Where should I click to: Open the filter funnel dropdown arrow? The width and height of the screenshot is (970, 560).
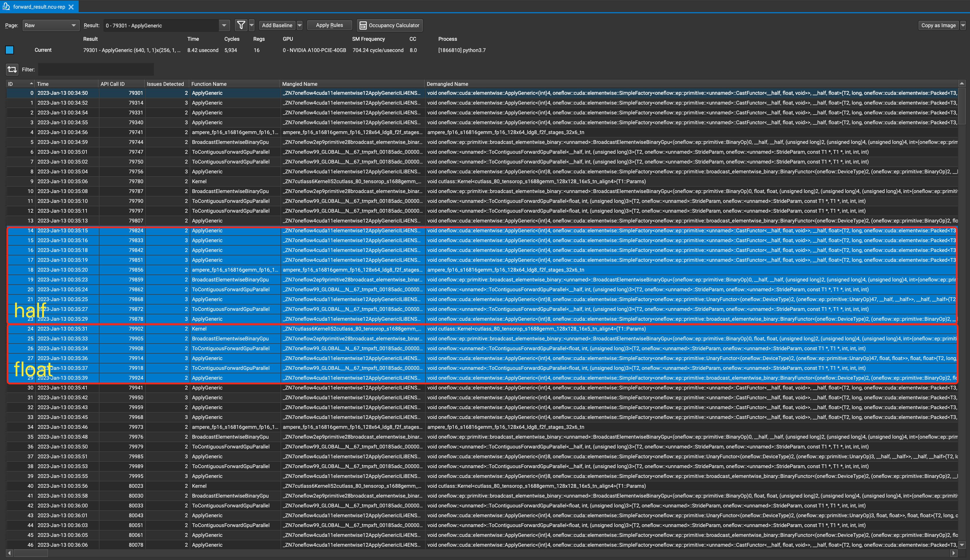coord(252,25)
